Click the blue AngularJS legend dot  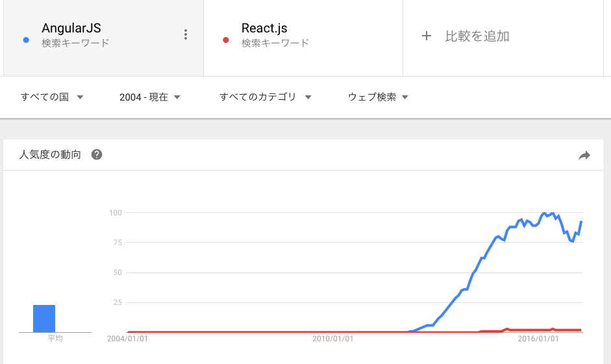point(26,40)
